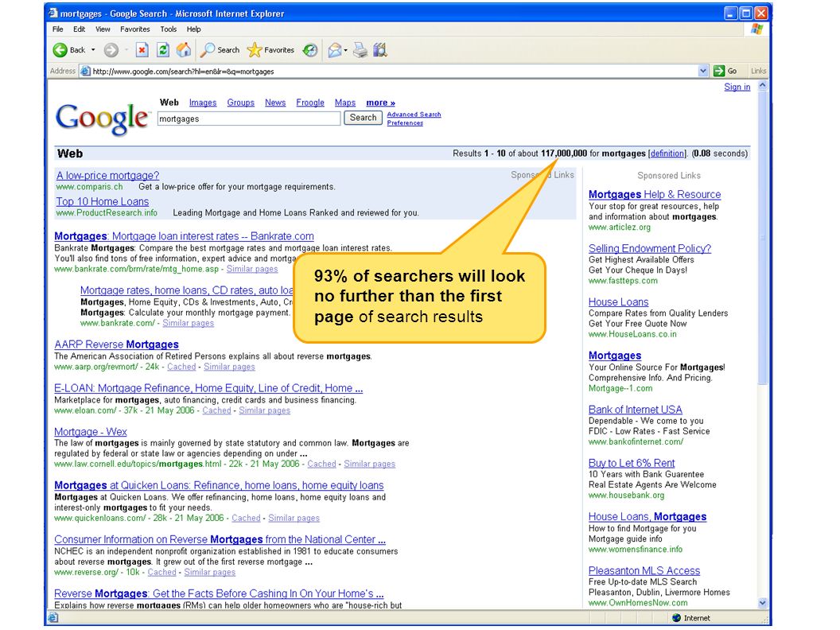Screen dimensions: 840x630
Task: Click the Google logo
Action: click(x=103, y=119)
